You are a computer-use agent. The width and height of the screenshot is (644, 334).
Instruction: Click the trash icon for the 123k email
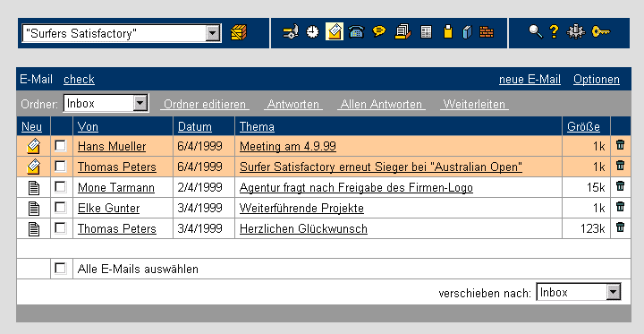pos(620,227)
